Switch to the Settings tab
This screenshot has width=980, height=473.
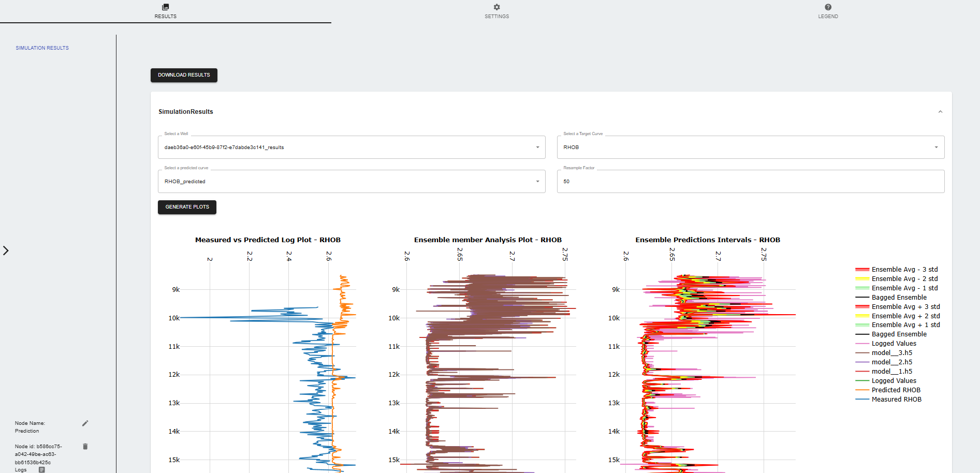pos(497,16)
